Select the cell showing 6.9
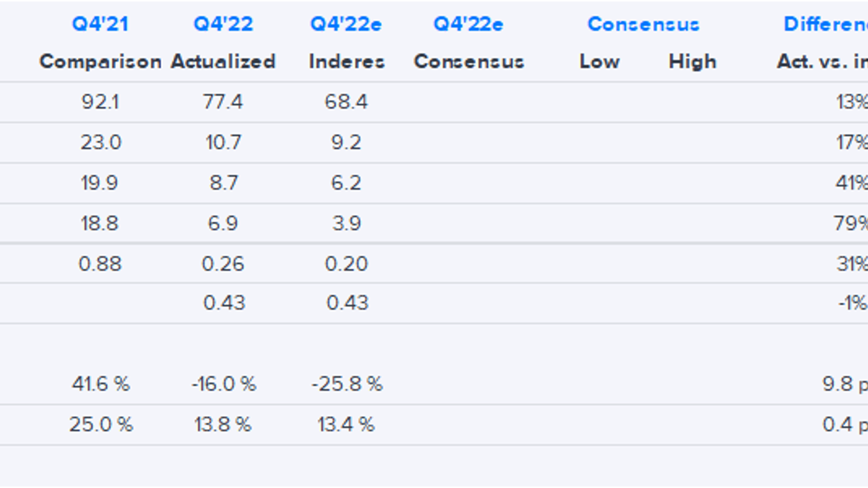Screen dimensions: 868x488 [223, 223]
